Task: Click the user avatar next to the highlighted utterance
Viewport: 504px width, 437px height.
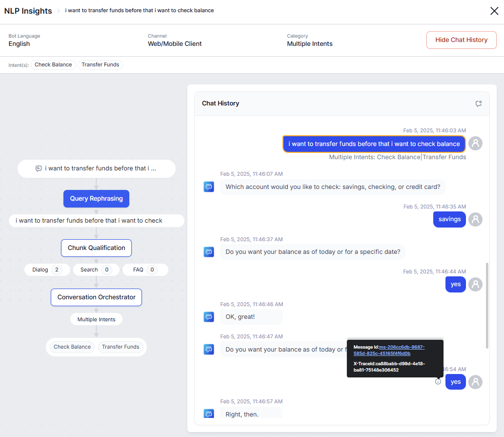Action: coord(475,143)
